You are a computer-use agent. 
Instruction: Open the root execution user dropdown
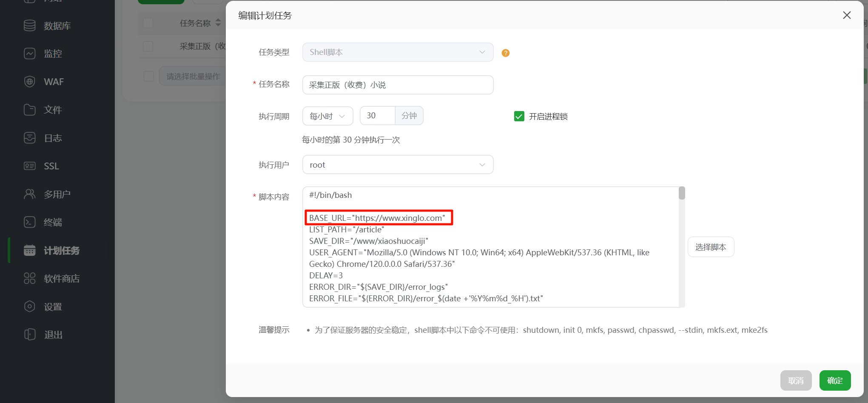(398, 165)
